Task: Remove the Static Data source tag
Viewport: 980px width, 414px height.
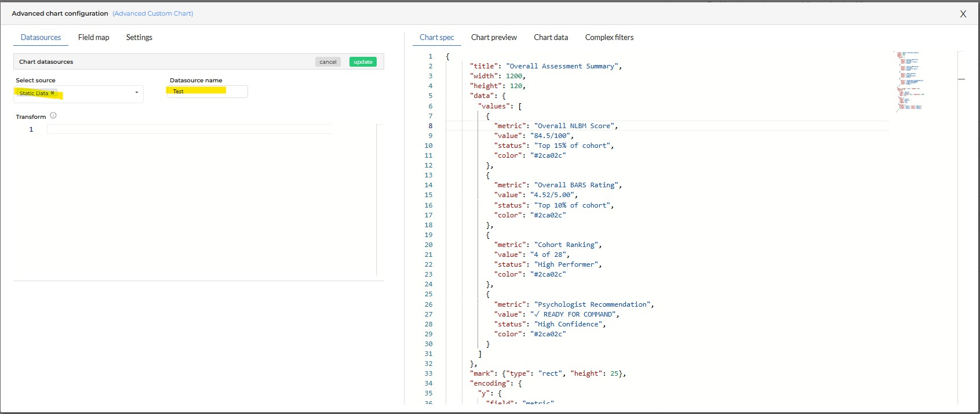Action: click(53, 93)
